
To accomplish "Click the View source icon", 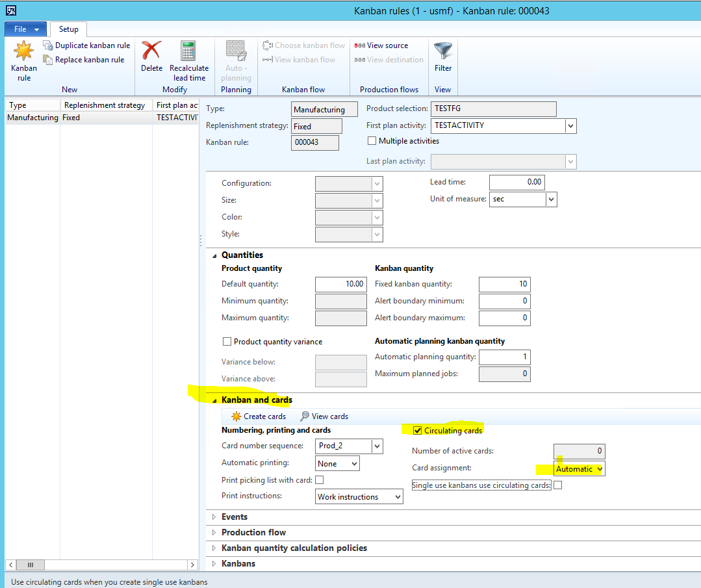I will coord(360,45).
